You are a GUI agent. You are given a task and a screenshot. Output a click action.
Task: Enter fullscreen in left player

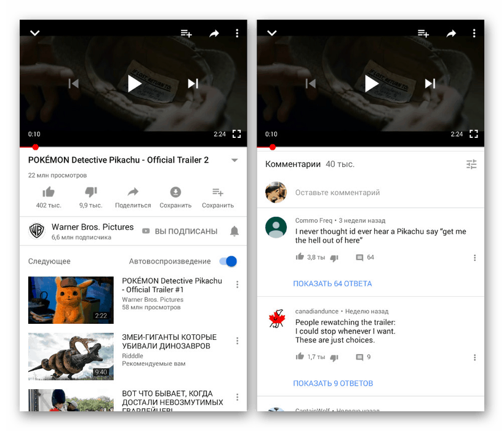point(236,134)
